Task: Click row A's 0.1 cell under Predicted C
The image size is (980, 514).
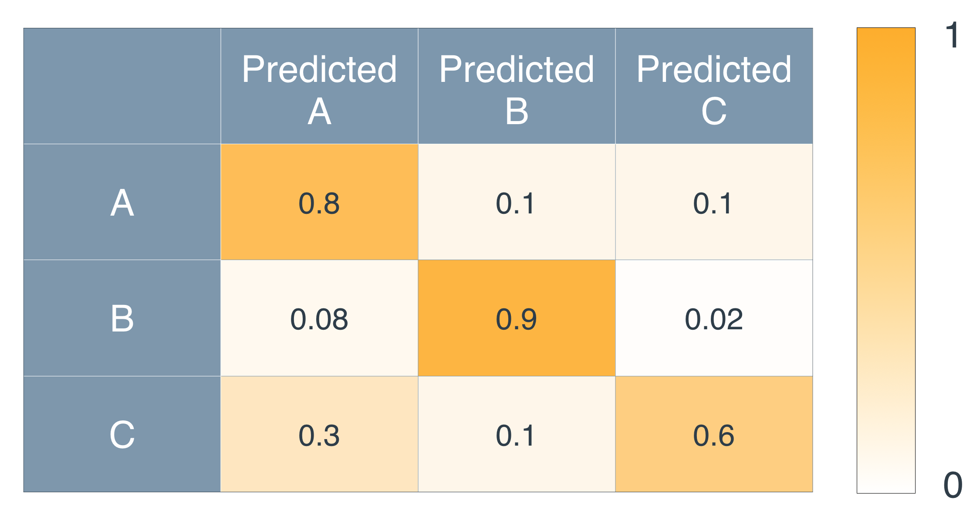Action: click(x=714, y=203)
